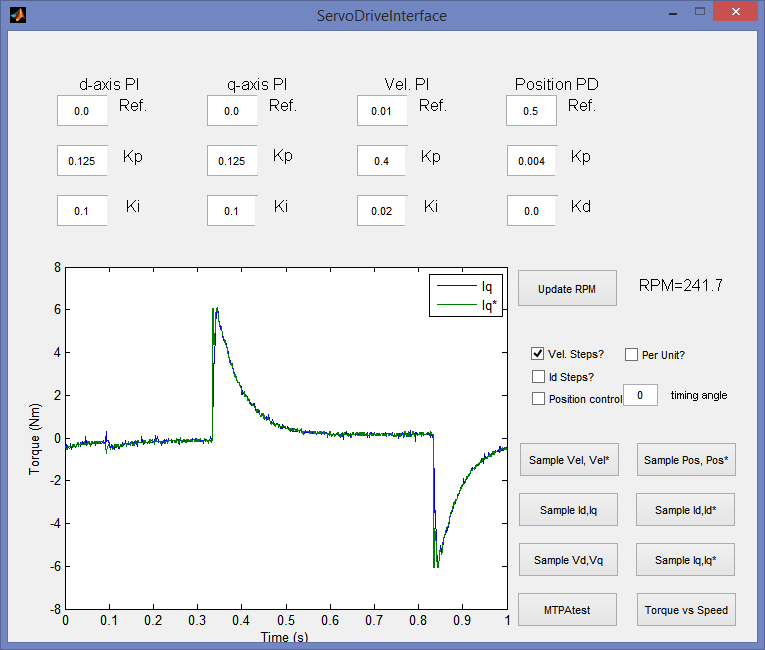
Task: Check the Id Steps? option
Action: [539, 377]
